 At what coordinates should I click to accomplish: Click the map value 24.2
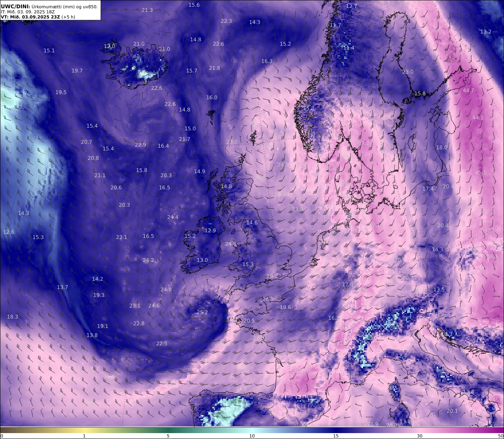[x=148, y=260]
